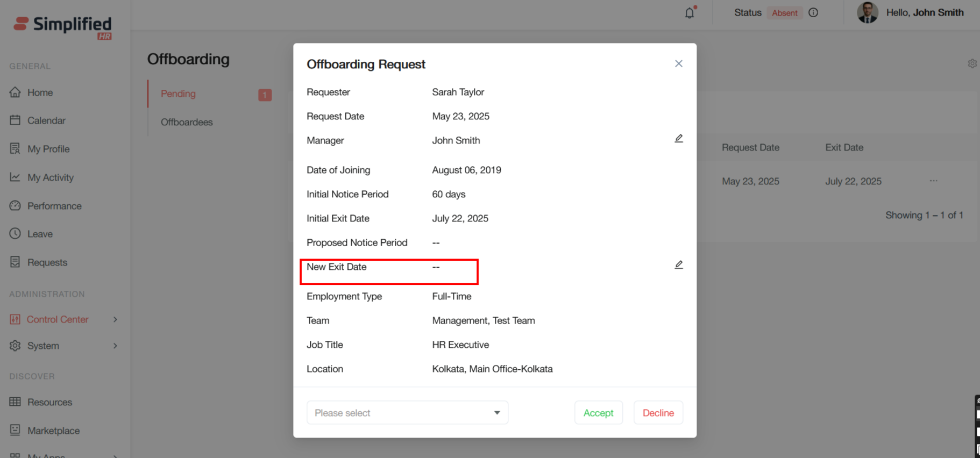This screenshot has height=458, width=980.
Task: Click the Simplified HR logo
Action: (63, 26)
